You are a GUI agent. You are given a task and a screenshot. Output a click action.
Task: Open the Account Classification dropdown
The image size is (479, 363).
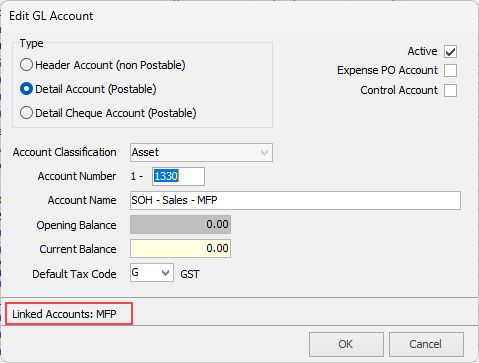pyautogui.click(x=201, y=153)
